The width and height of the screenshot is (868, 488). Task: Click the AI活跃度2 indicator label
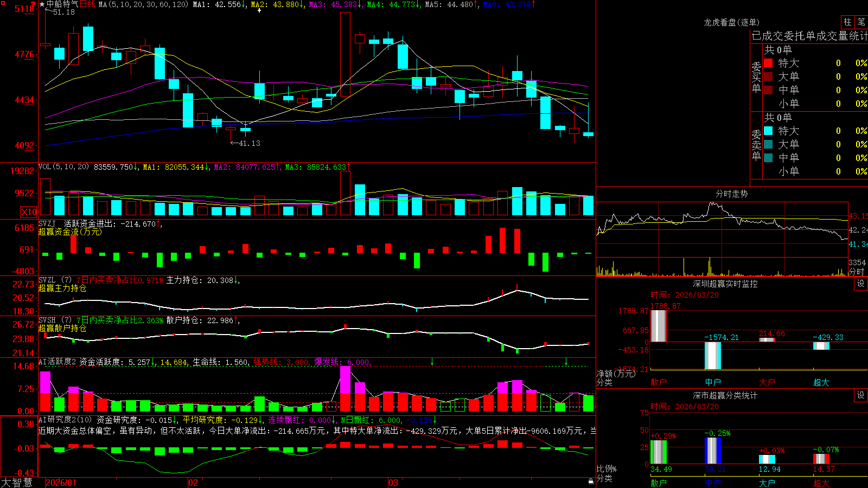[58, 362]
